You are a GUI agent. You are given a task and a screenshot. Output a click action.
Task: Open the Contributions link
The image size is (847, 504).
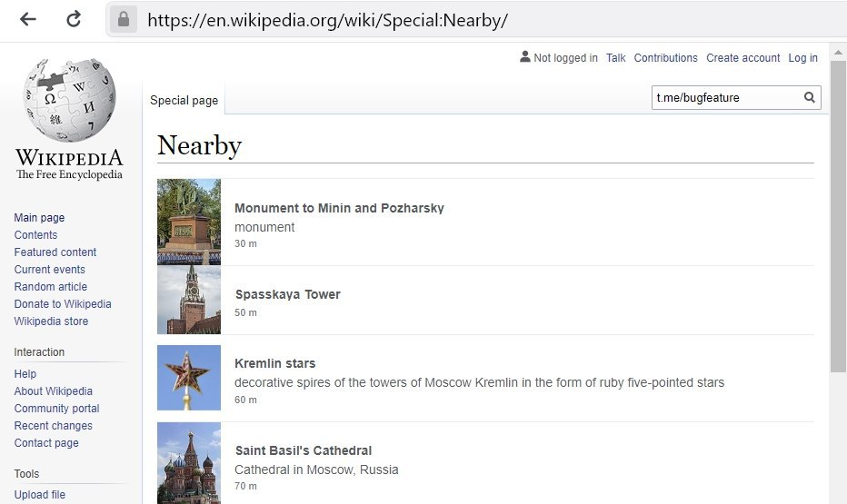[x=665, y=58]
